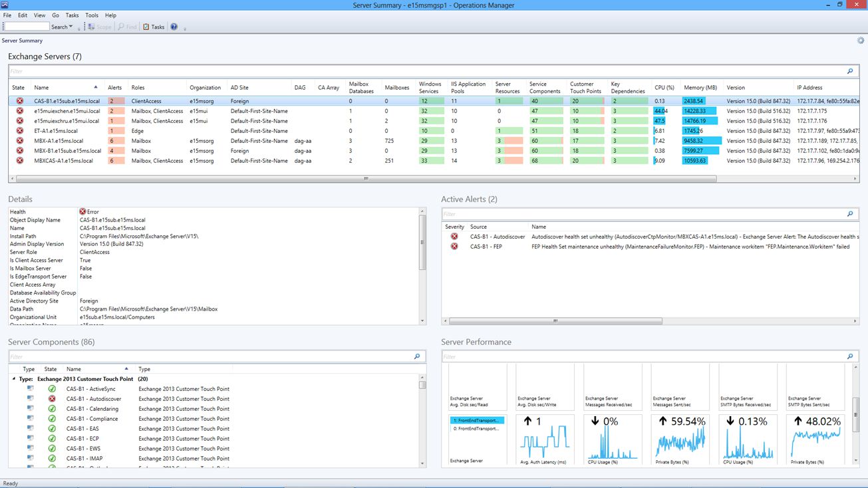Open the CPU Usage 0.13% chart

[748, 440]
